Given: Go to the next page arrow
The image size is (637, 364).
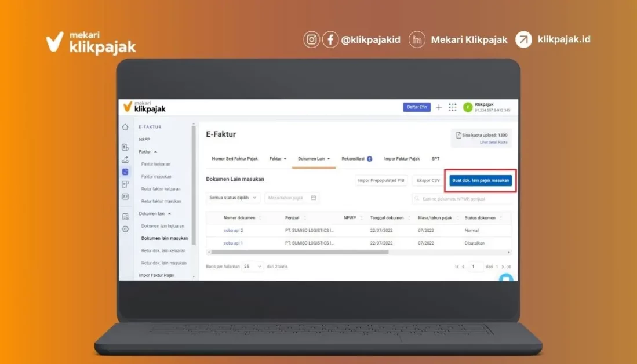Looking at the screenshot, I should (x=503, y=267).
